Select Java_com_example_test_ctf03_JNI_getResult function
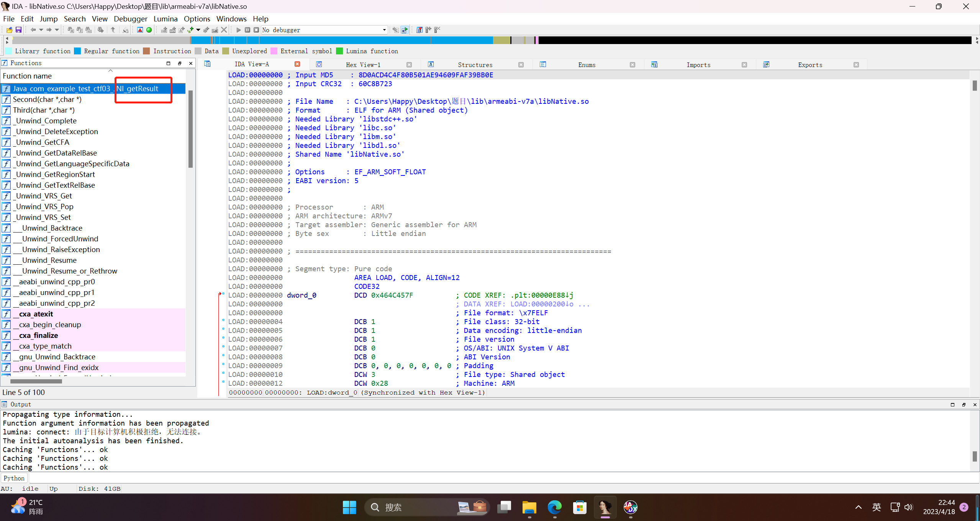The height and width of the screenshot is (521, 980). point(93,88)
